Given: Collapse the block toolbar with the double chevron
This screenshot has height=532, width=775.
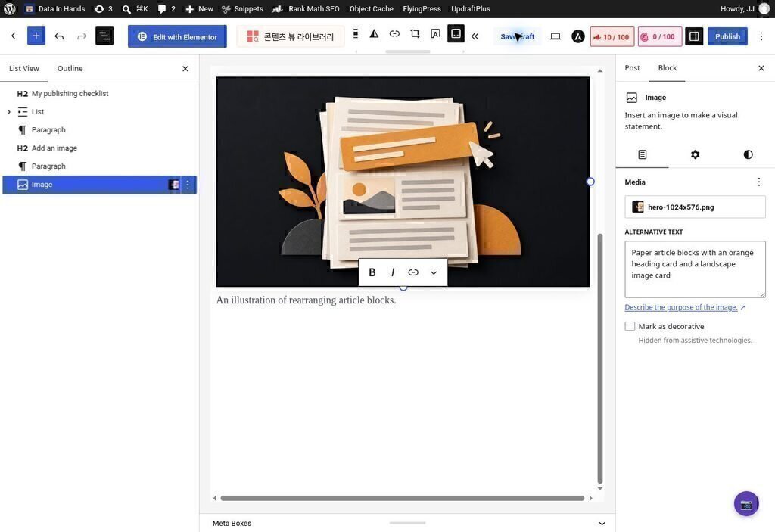Looking at the screenshot, I should click(475, 36).
